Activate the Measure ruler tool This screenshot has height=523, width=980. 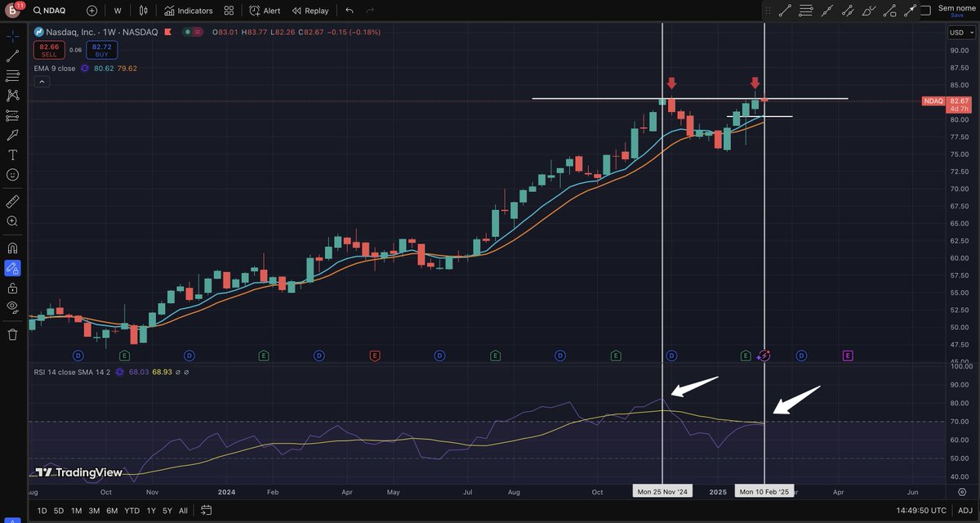pyautogui.click(x=12, y=201)
